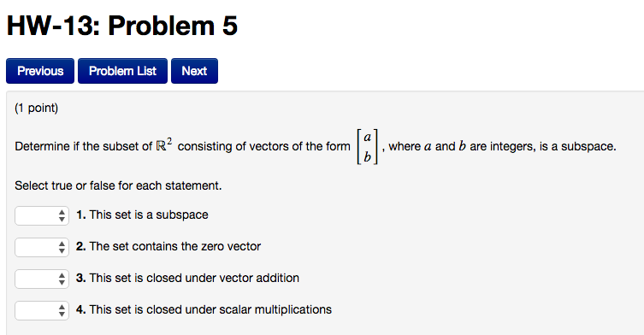644x335 pixels.
Task: Open dropdown for statement 4 scalar multiplications
Action: 42,310
